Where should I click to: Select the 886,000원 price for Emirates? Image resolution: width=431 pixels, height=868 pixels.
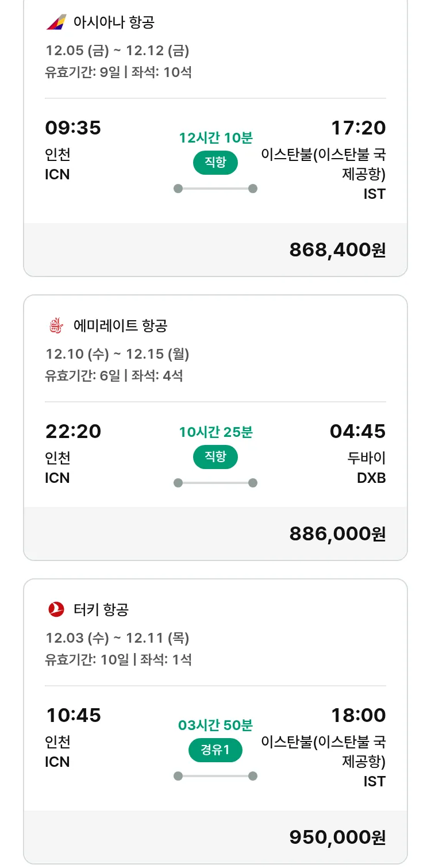coord(337,533)
